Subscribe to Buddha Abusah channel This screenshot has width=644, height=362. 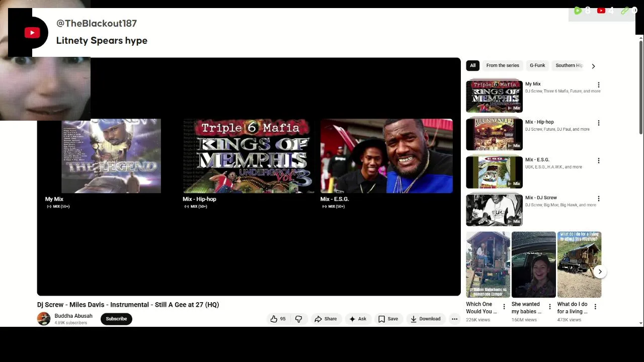pyautogui.click(x=116, y=319)
